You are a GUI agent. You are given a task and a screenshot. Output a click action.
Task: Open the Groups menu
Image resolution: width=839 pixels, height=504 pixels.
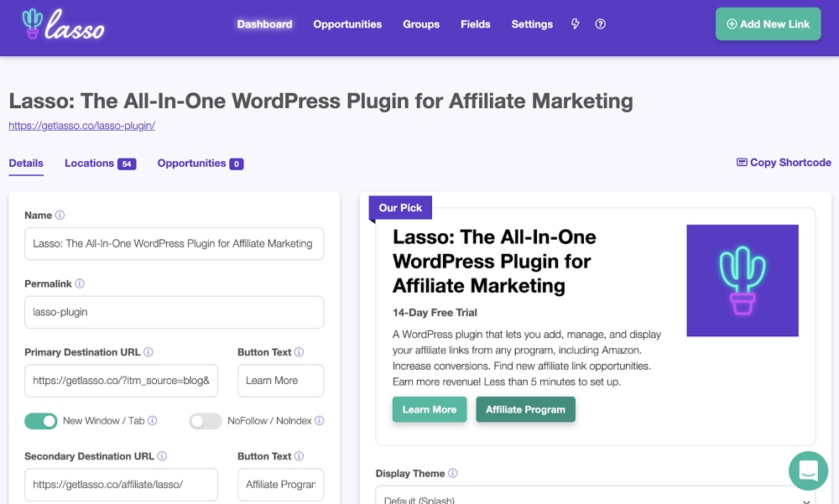pyautogui.click(x=421, y=24)
